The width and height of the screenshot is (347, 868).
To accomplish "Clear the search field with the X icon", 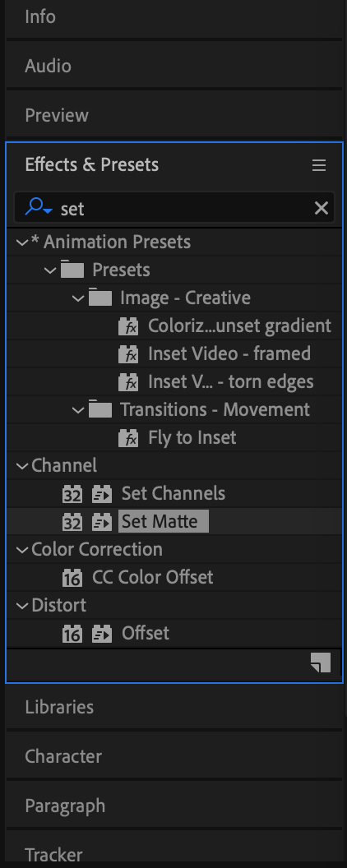I will click(321, 208).
